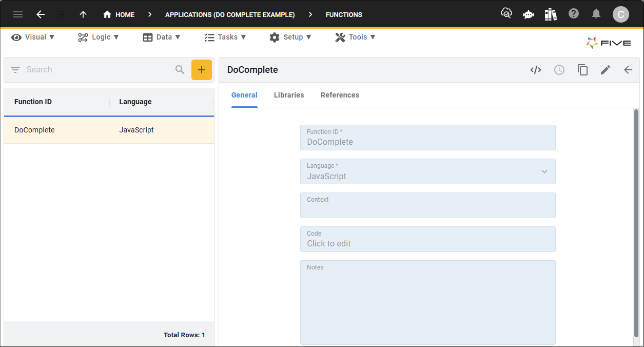Click the FUNCTIONS breadcrumb

(x=344, y=14)
